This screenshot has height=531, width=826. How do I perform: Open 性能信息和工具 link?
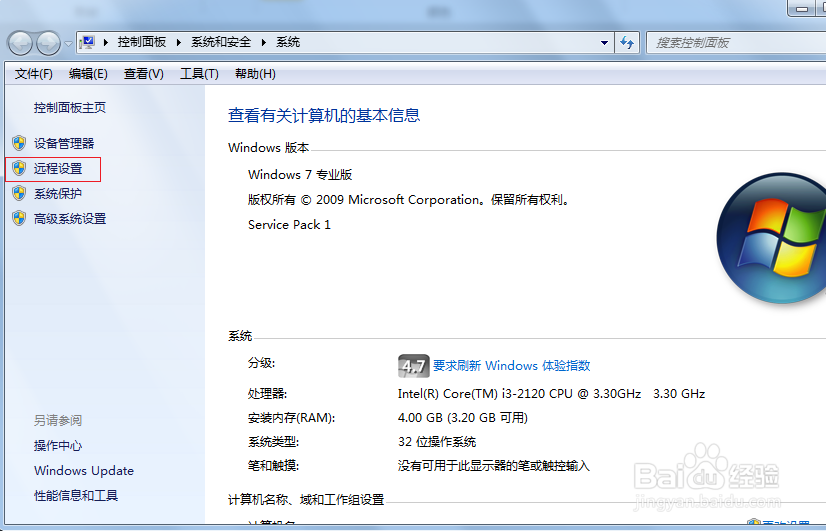[76, 496]
